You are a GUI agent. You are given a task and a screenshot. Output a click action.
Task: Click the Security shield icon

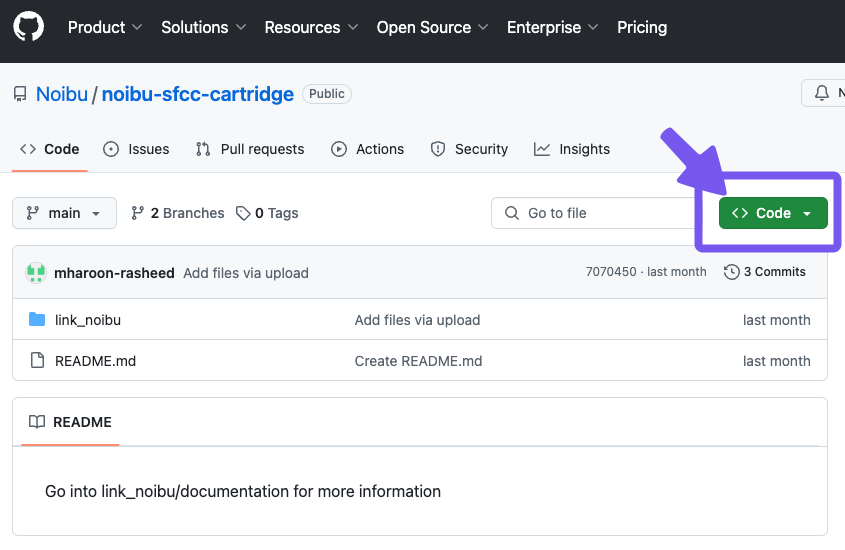[438, 149]
